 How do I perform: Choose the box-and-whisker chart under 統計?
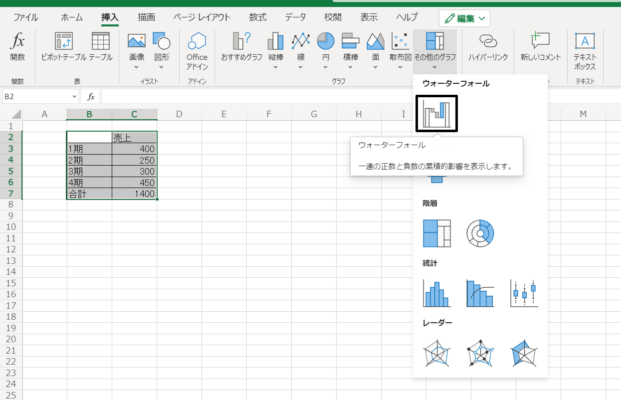[x=524, y=293]
